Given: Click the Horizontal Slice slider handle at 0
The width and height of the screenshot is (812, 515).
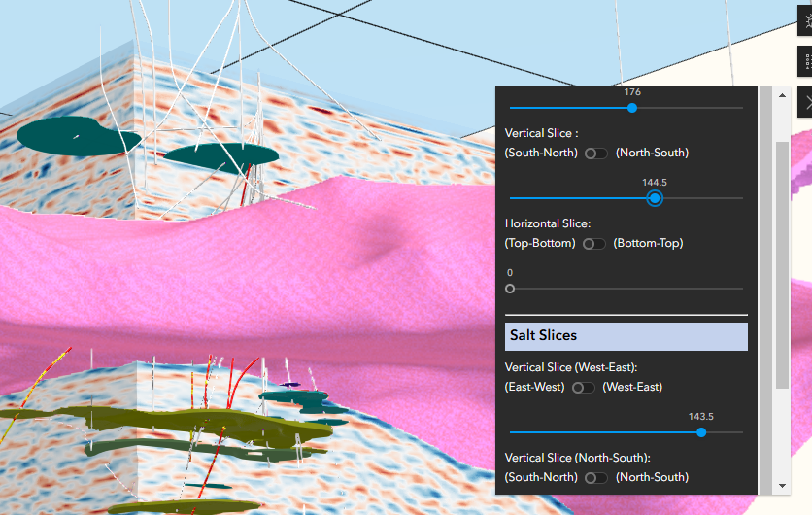Looking at the screenshot, I should 510,289.
